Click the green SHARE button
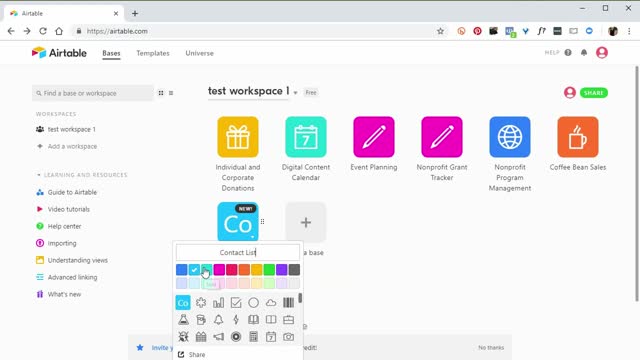Screen dimensions: 640x360 coord(593,93)
